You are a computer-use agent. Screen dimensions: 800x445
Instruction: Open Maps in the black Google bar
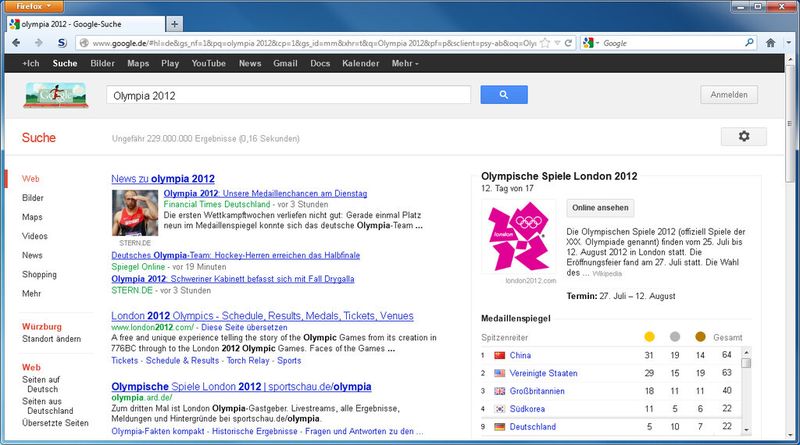tap(138, 63)
